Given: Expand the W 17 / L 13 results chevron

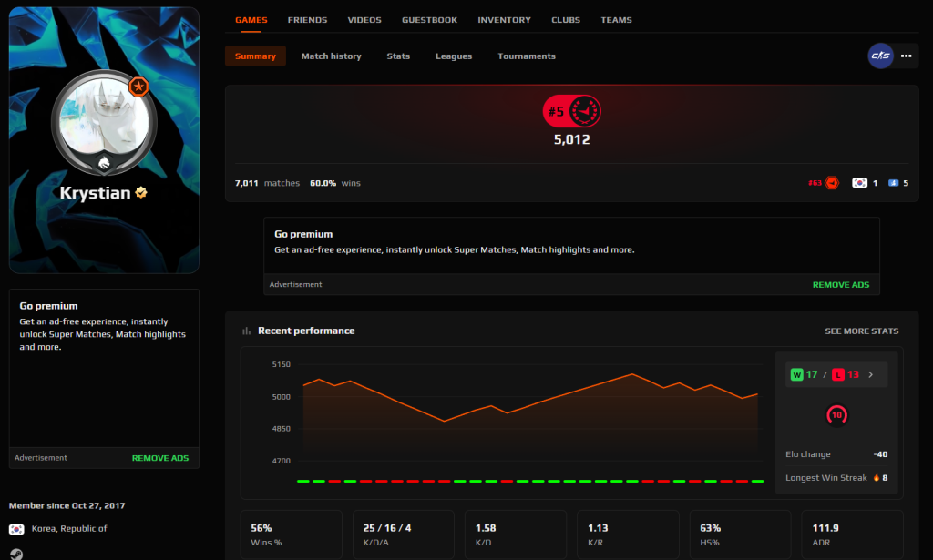Looking at the screenshot, I should (x=870, y=374).
